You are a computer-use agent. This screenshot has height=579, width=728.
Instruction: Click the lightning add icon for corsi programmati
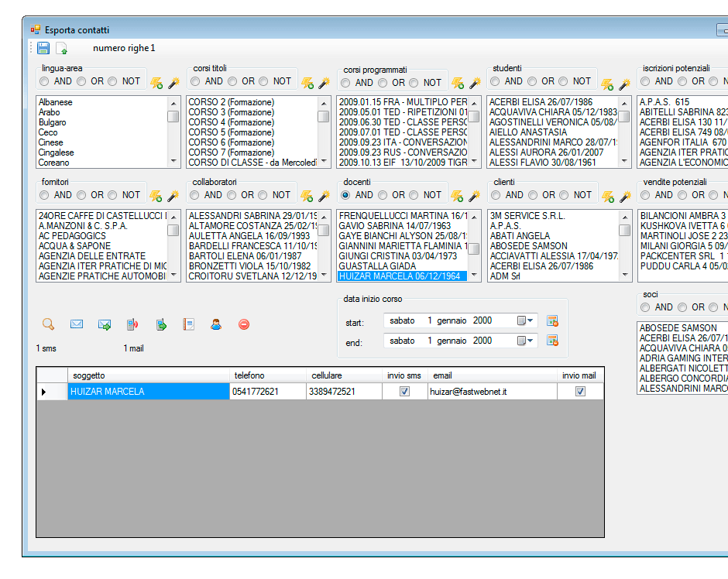click(458, 83)
